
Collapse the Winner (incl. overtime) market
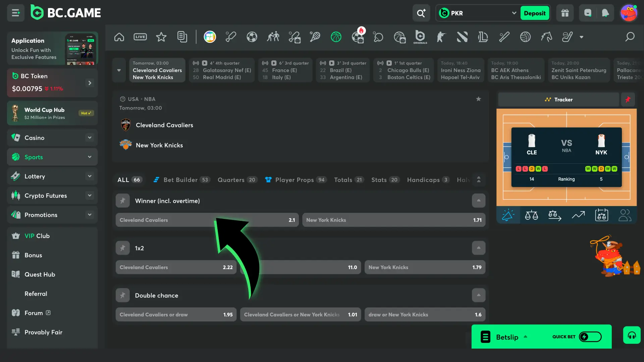pyautogui.click(x=479, y=201)
